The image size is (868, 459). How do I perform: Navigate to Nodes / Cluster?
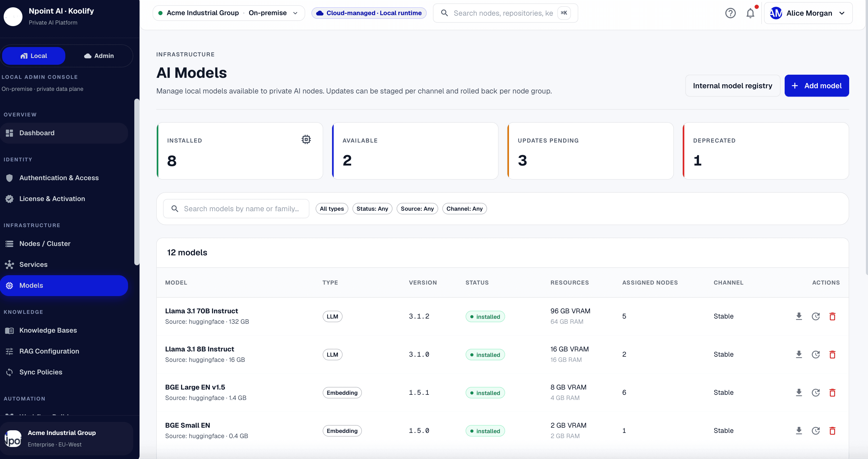[x=64, y=244]
